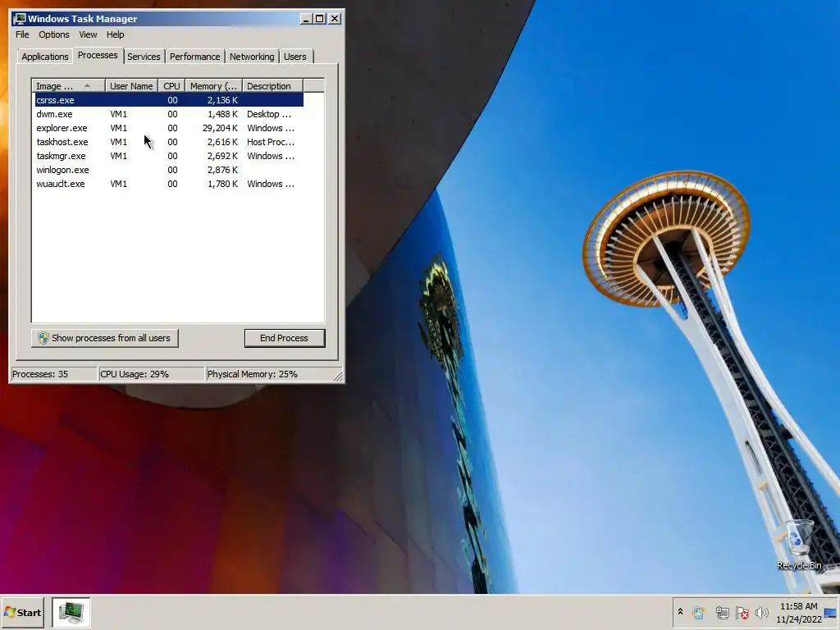Viewport: 840px width, 630px height.
Task: Click the clock showing 11:58 AM
Action: coord(799,612)
